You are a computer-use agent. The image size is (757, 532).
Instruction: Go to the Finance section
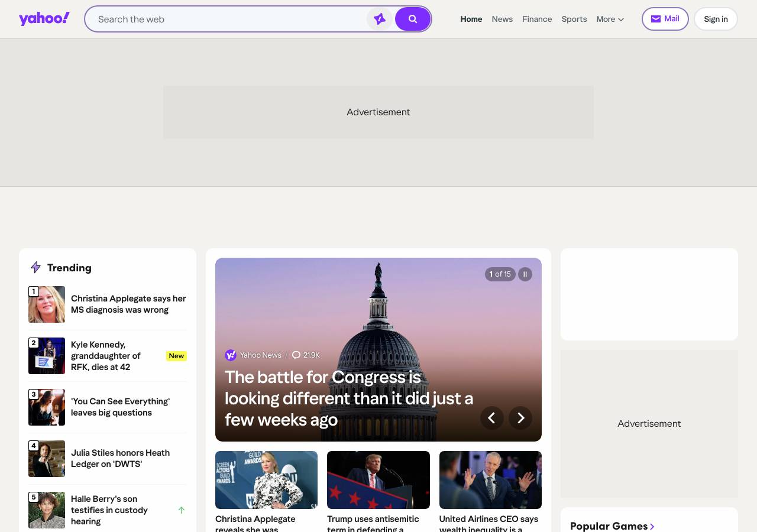coord(537,19)
